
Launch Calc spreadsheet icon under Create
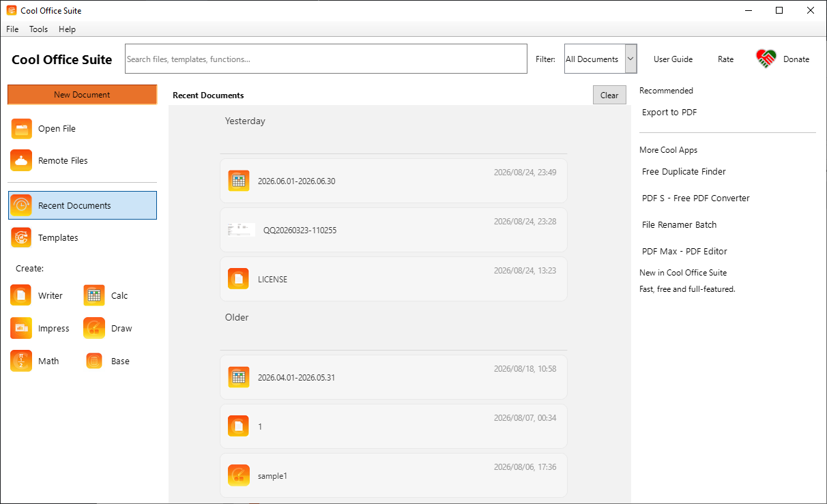(x=94, y=295)
